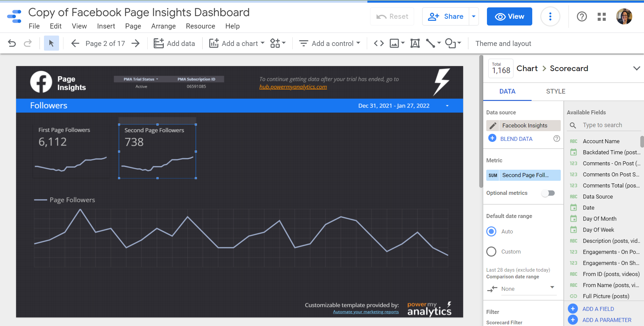Viewport: 644px width, 326px height.
Task: Switch to the STYLE tab
Action: tap(555, 91)
